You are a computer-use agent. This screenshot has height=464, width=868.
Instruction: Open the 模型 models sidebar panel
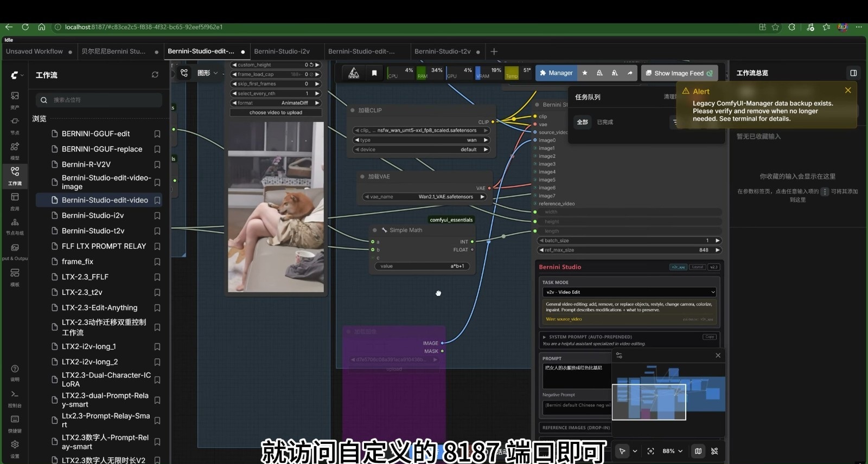coord(15,151)
